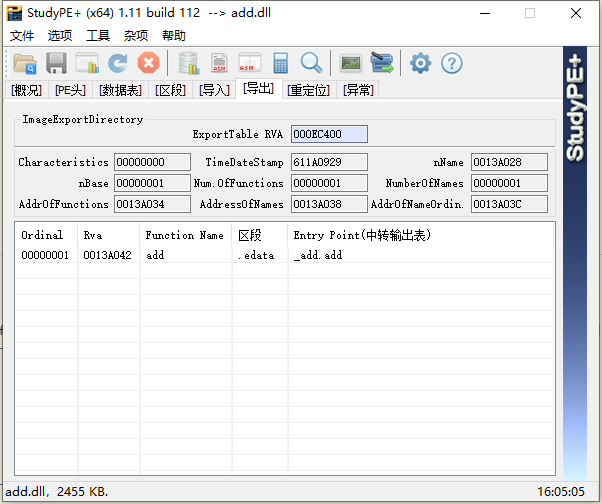Switch to the [异常] tab
The height and width of the screenshot is (504, 602).
click(x=358, y=90)
